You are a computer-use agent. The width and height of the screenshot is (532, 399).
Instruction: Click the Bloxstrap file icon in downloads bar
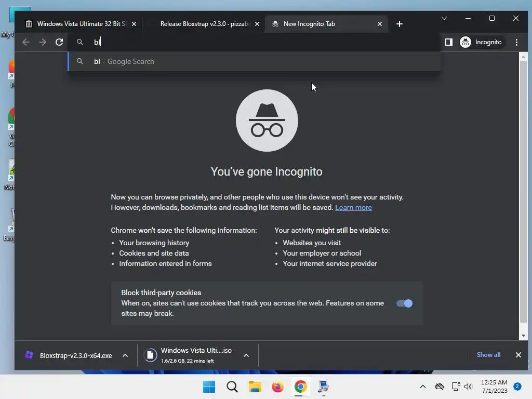tap(29, 355)
